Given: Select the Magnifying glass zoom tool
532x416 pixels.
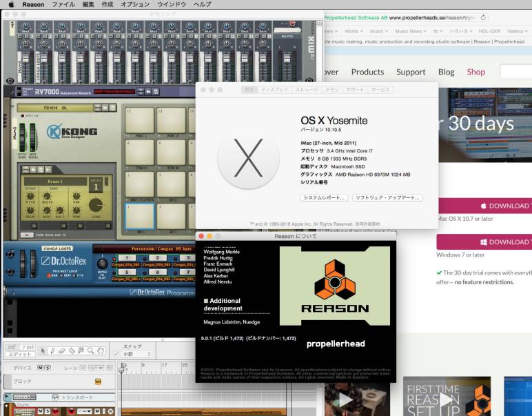Looking at the screenshot, I should coord(90,350).
